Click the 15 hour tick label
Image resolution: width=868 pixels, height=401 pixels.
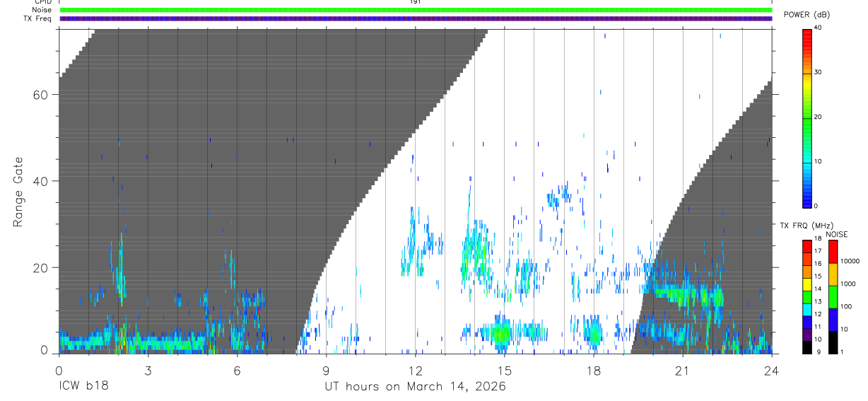pyautogui.click(x=504, y=371)
